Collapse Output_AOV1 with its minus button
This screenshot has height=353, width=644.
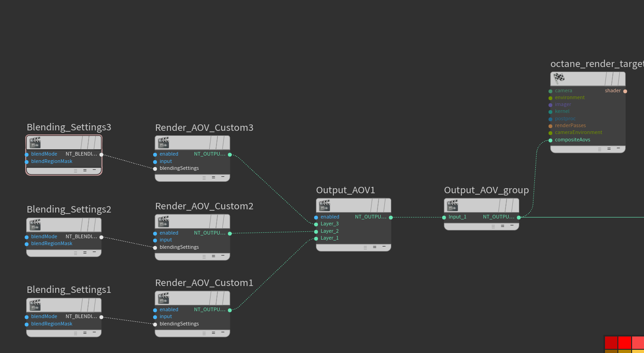click(383, 247)
